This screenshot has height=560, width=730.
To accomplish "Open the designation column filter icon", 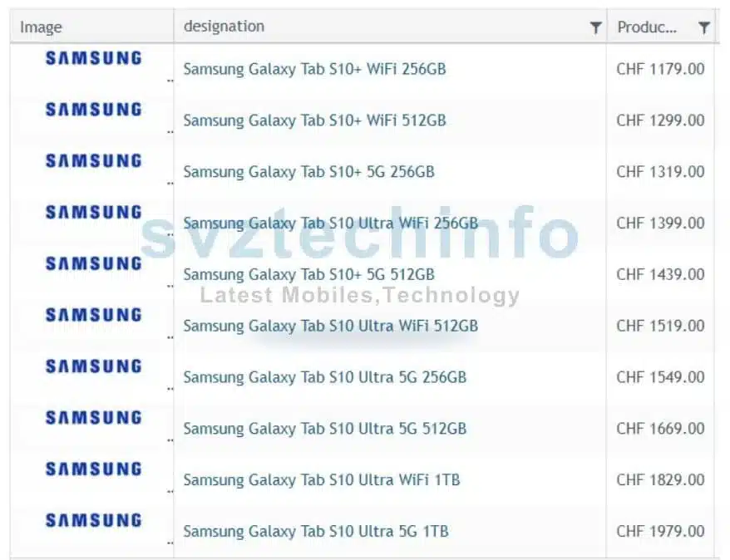I will pos(595,27).
